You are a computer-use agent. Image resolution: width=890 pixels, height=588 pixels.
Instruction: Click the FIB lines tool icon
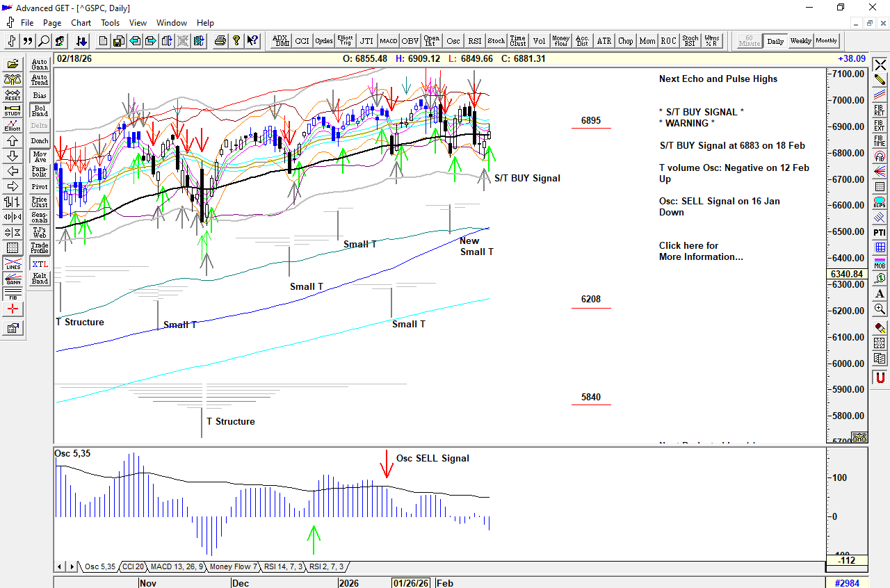pos(13,294)
